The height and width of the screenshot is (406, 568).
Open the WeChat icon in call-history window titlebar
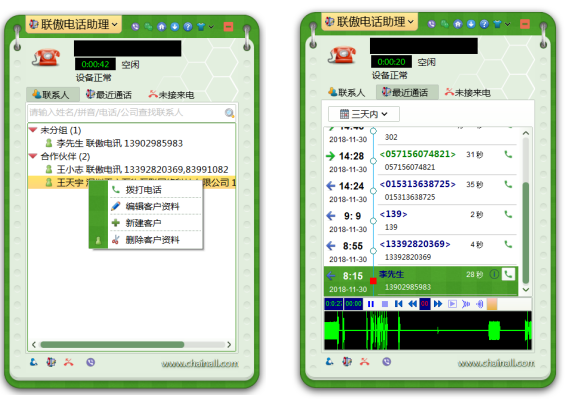445,24
